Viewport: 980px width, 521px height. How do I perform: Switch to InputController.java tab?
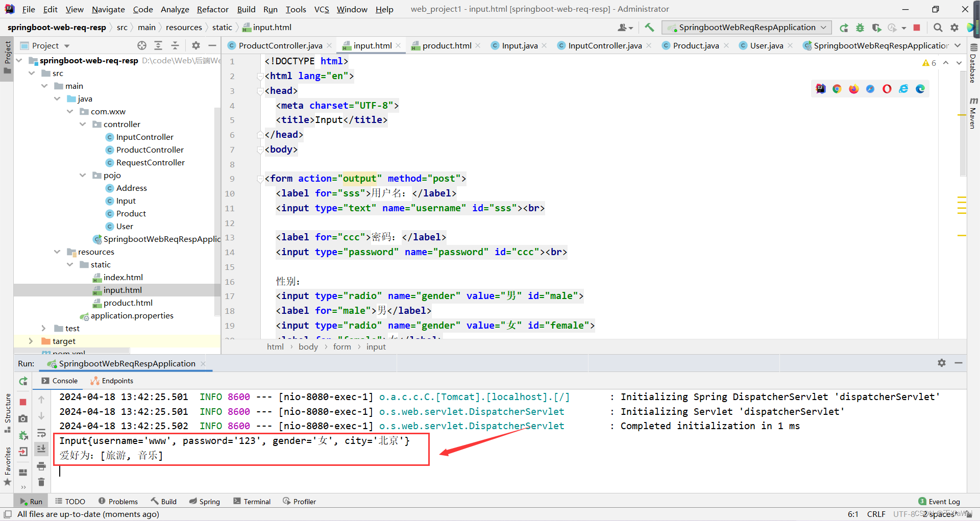click(605, 45)
